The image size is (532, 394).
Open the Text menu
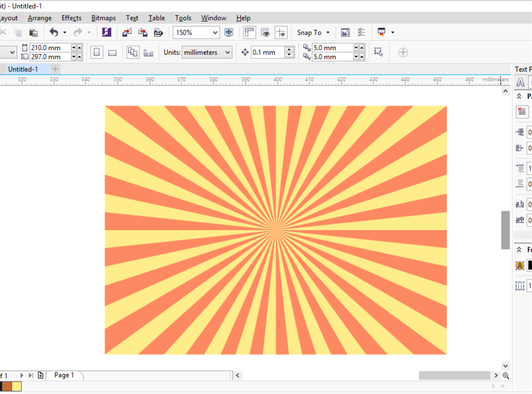pyautogui.click(x=132, y=18)
